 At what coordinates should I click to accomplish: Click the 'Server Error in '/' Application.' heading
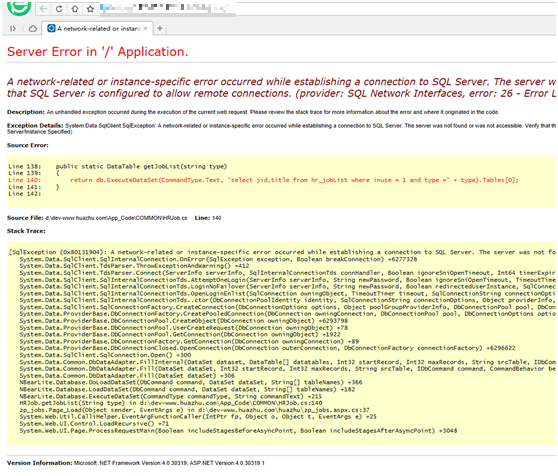[98, 52]
